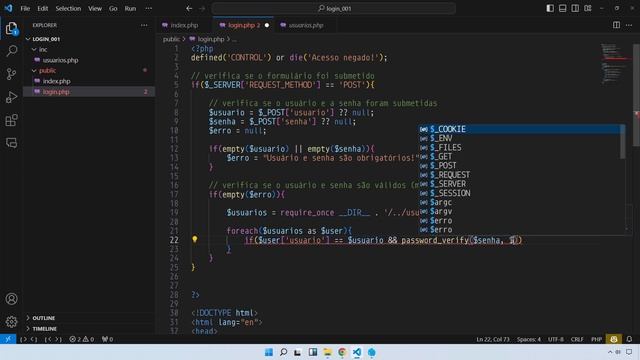The image size is (640, 360).
Task: Switch to the login.php tab
Action: click(243, 25)
